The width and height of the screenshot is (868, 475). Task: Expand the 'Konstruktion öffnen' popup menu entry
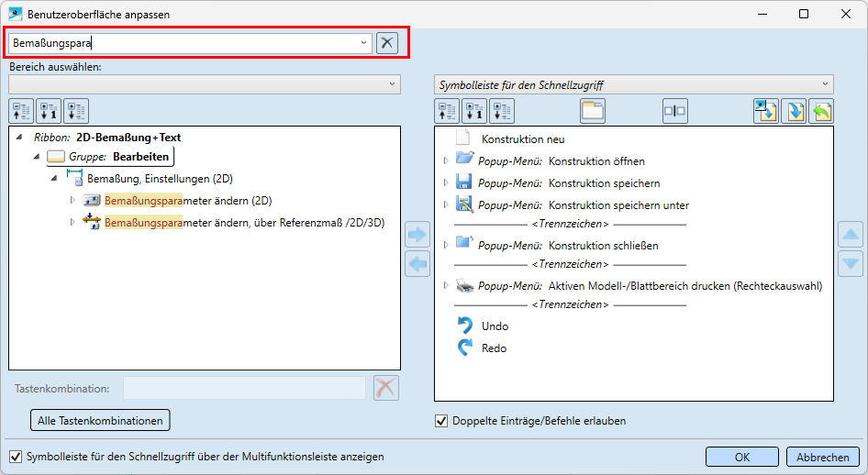(x=447, y=160)
